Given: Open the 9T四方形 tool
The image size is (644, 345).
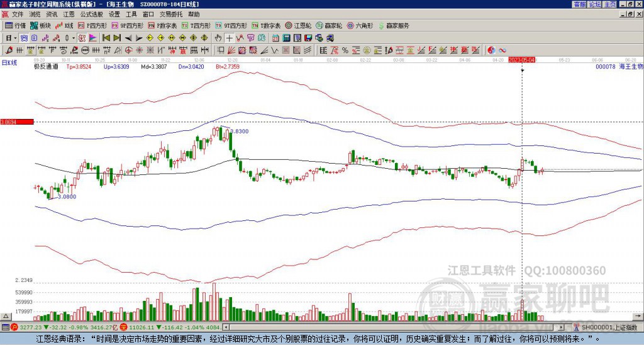Looking at the screenshot, I should [x=231, y=25].
